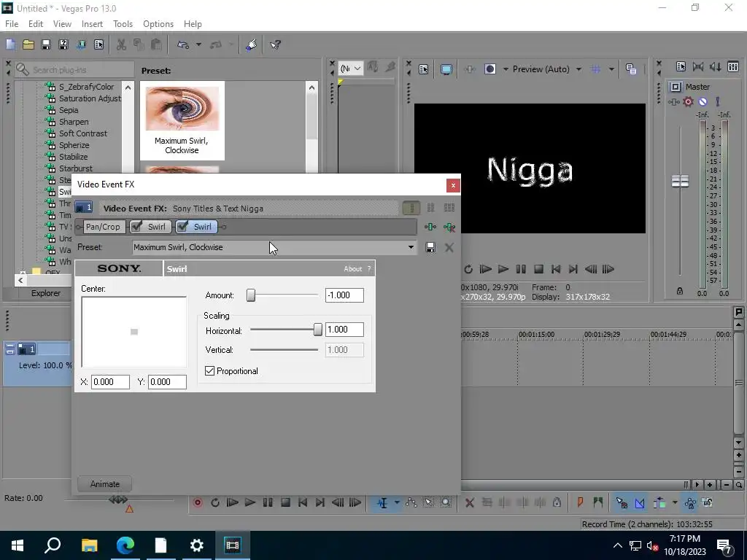Open the Edit menu
The width and height of the screenshot is (747, 560).
tap(36, 24)
